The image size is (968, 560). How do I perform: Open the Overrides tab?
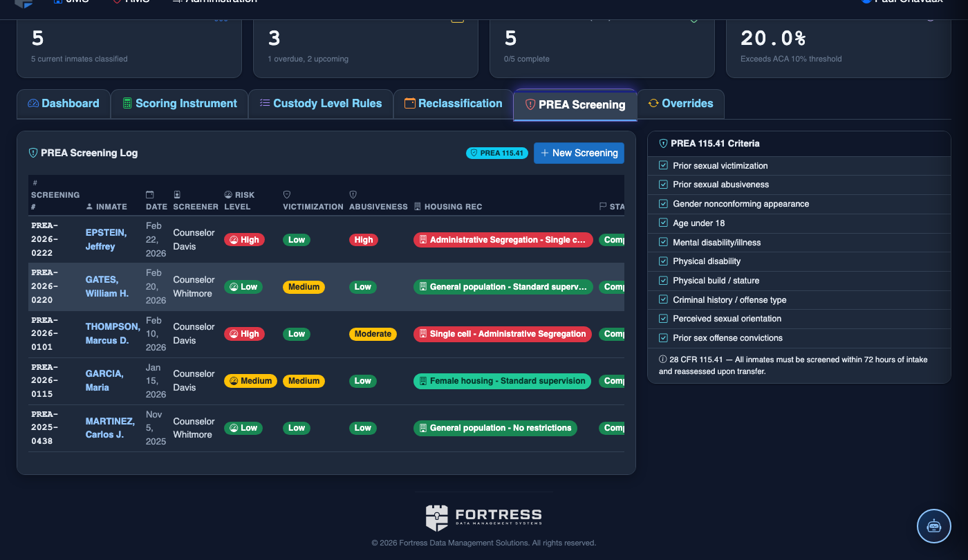pyautogui.click(x=681, y=104)
